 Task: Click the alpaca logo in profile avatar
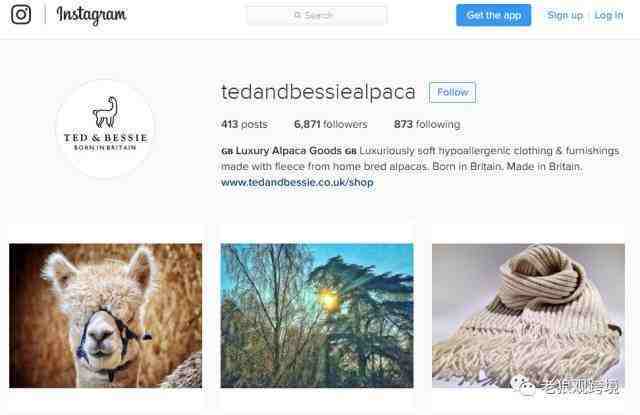click(x=105, y=112)
